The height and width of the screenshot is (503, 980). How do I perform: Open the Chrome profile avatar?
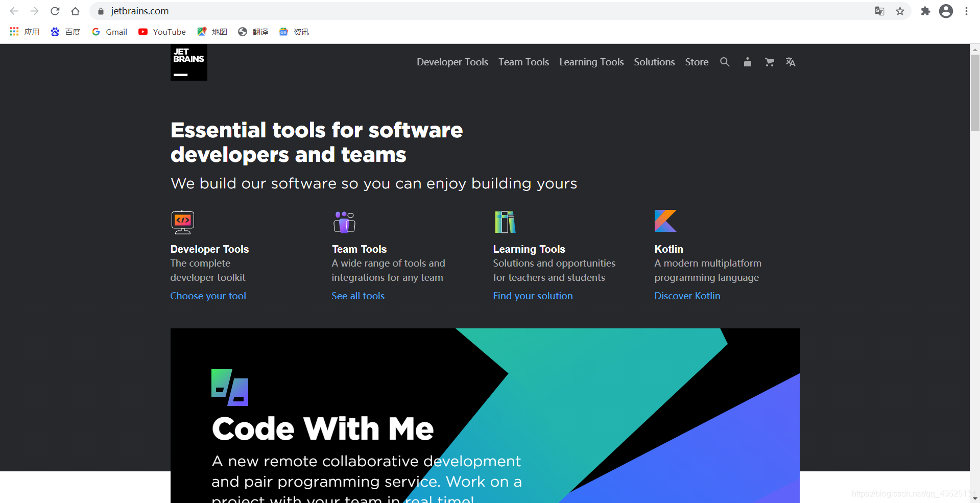[x=946, y=11]
